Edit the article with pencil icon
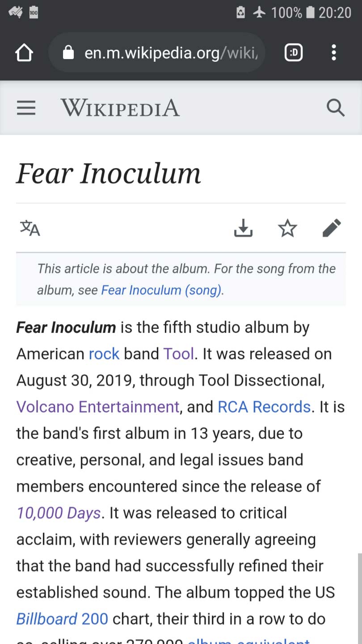Screen dimensions: 362x644 (x=332, y=229)
